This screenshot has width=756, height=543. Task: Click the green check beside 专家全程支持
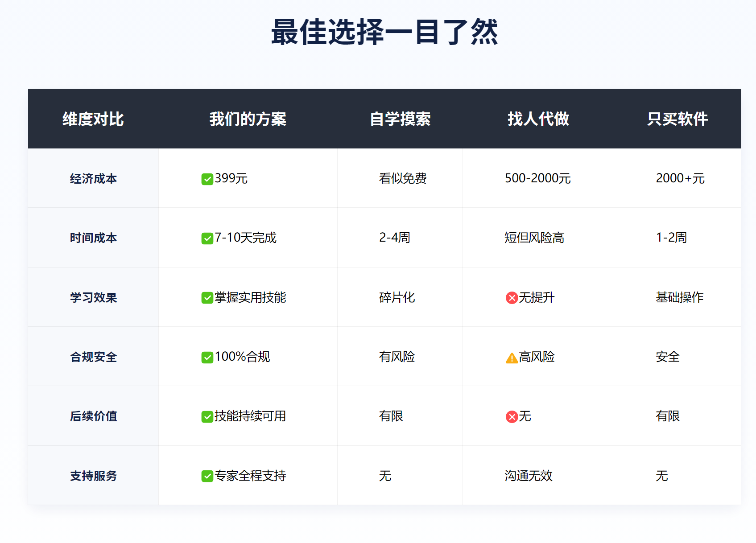point(207,476)
